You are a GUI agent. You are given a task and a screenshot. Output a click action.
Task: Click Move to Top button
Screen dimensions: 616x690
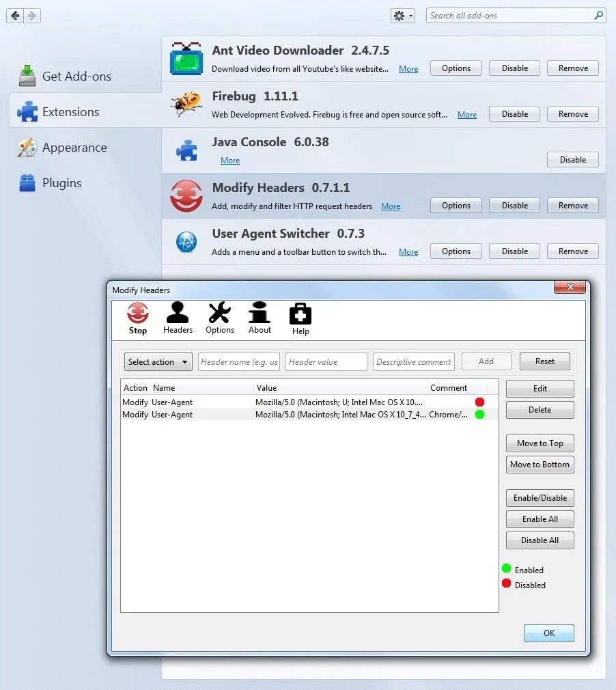(x=540, y=443)
